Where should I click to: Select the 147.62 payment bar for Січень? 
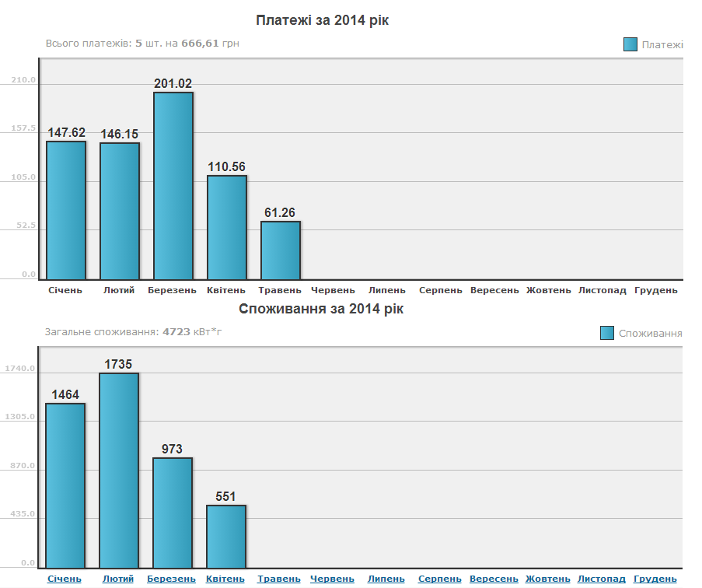(x=66, y=211)
